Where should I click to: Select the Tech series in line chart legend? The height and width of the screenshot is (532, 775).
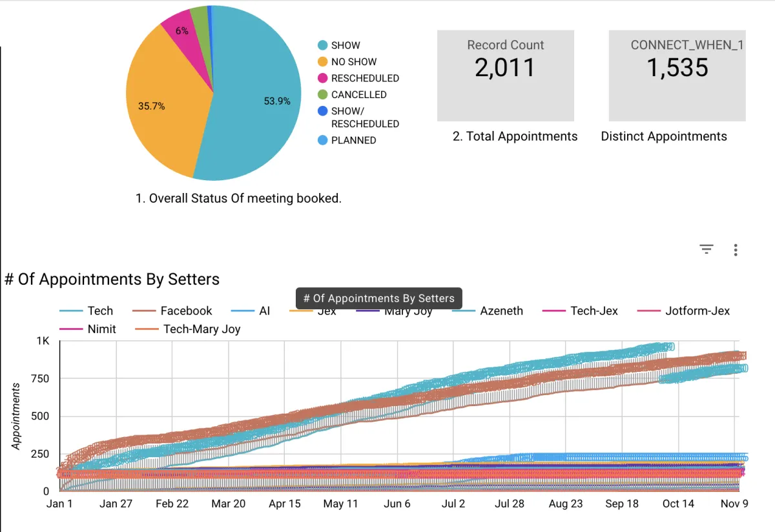pyautogui.click(x=86, y=311)
